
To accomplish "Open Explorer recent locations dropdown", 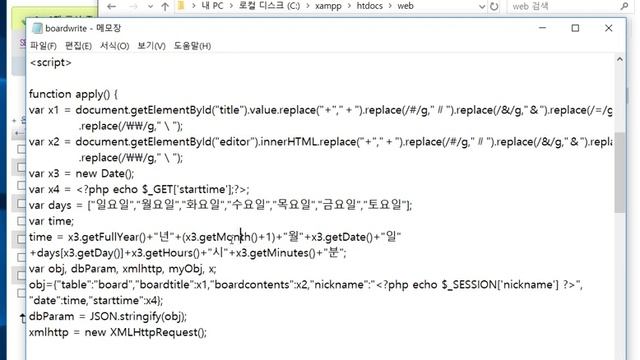I will point(150,6).
